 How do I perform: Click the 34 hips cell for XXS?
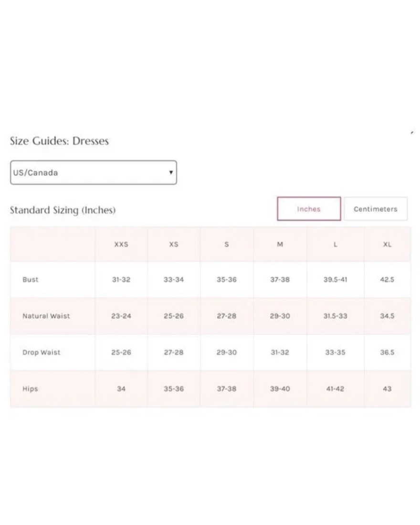[121, 389]
